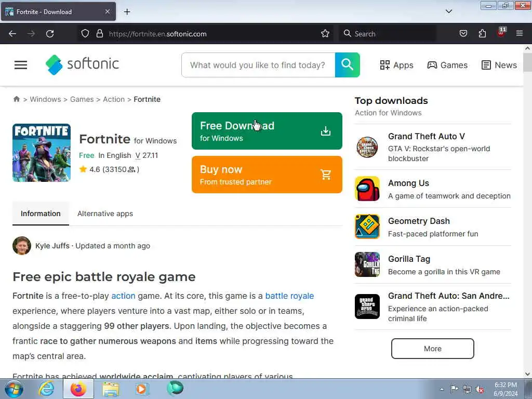Click the Firefox taskbar icon
Viewport: 532px width, 399px height.
pos(78,389)
